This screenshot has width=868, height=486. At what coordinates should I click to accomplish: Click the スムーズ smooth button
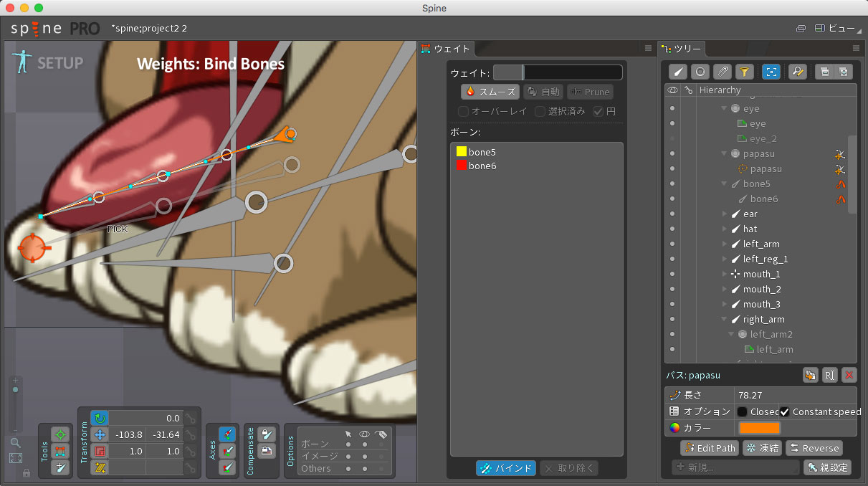(490, 92)
